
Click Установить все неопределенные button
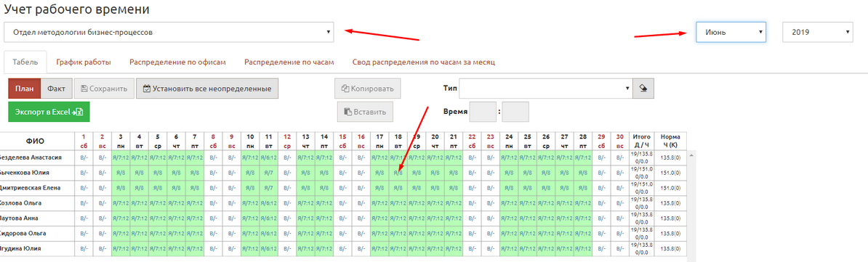pos(207,89)
